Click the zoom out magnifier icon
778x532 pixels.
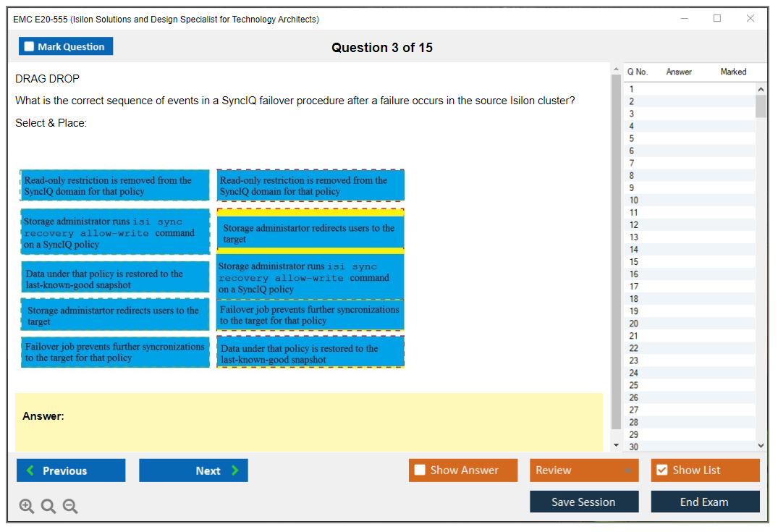click(70, 507)
